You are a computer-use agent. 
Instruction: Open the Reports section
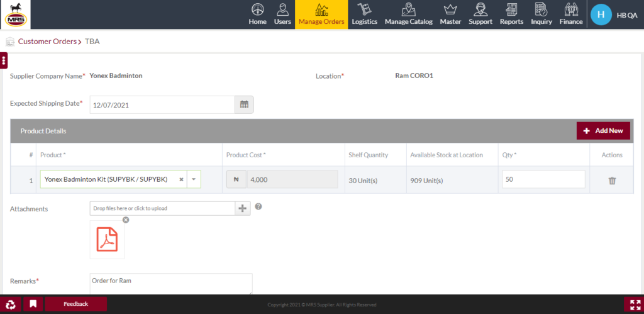coord(511,14)
